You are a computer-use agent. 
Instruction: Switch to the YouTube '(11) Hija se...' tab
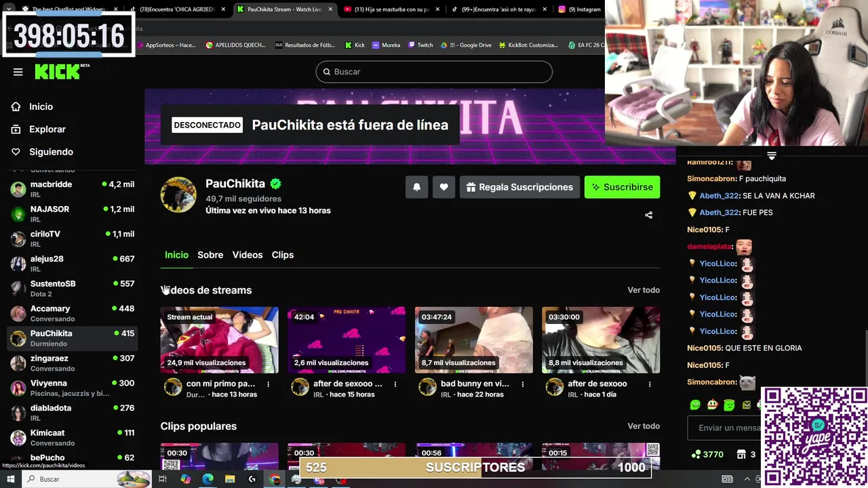coord(391,9)
